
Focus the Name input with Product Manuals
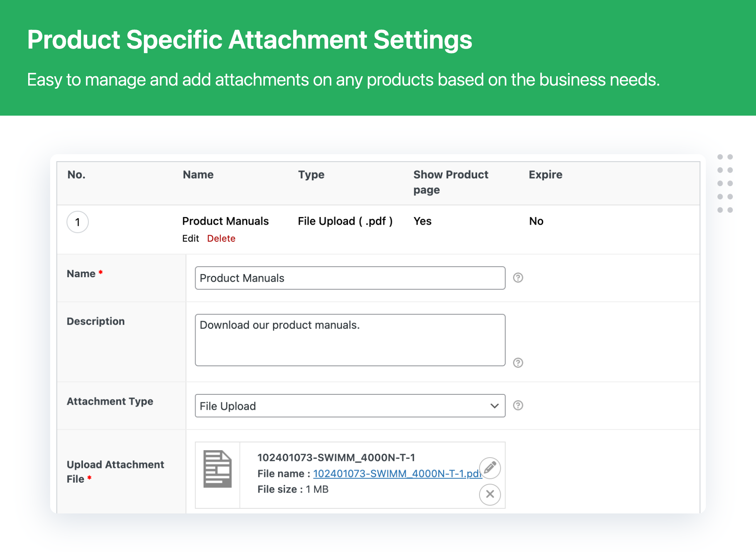coord(350,278)
